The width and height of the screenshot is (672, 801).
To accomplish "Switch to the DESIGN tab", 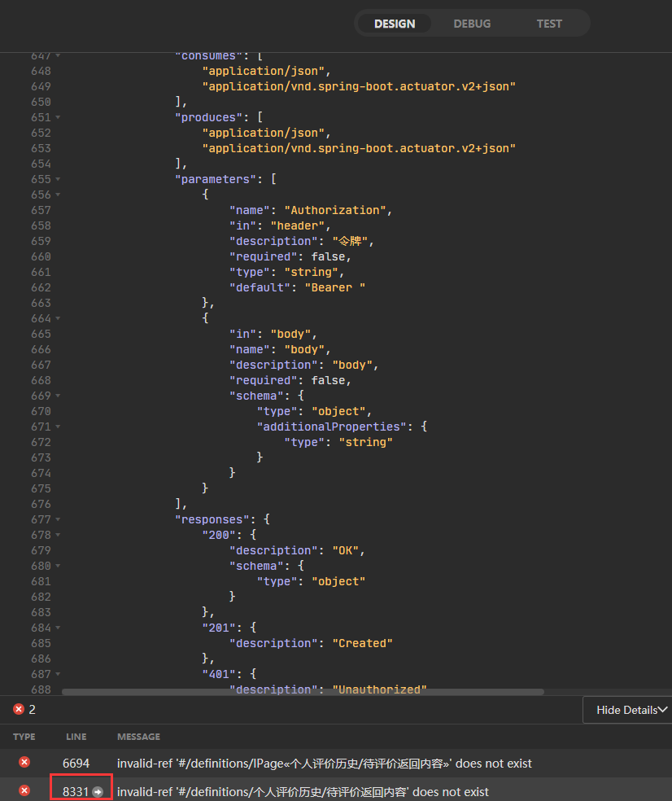I will (x=395, y=24).
